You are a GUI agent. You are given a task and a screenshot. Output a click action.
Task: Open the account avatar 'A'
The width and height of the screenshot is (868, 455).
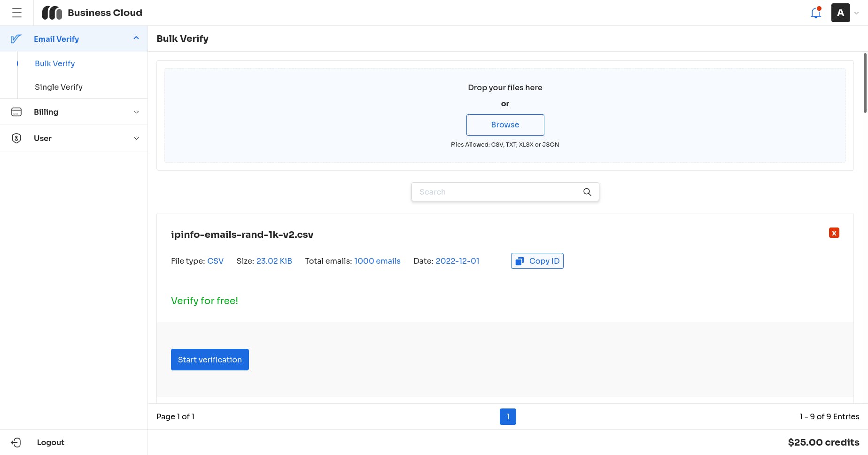pyautogui.click(x=841, y=13)
